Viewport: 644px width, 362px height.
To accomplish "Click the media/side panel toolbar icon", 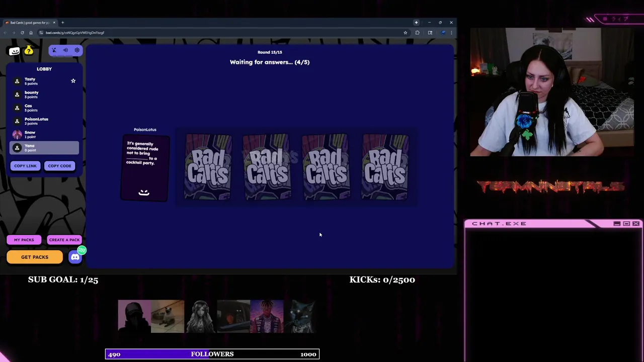I will (430, 33).
